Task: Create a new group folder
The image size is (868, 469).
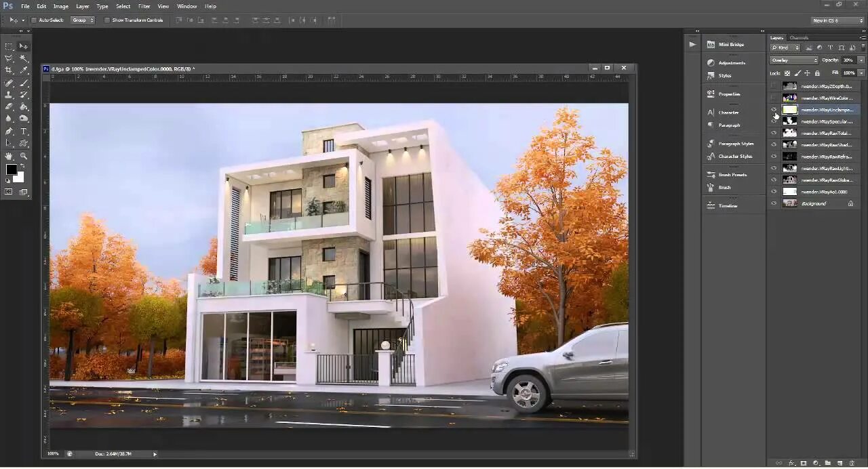Action: pyautogui.click(x=827, y=463)
